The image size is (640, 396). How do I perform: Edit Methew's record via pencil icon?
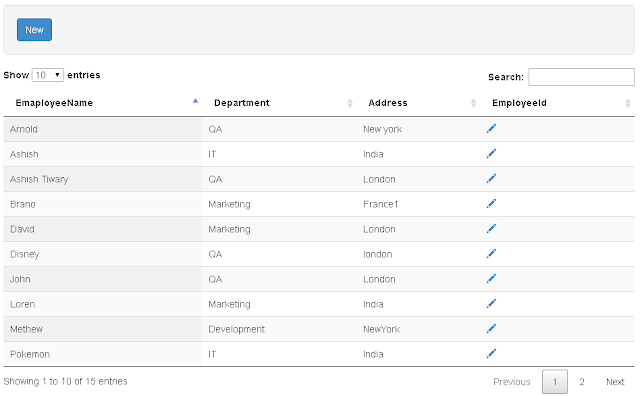(491, 329)
